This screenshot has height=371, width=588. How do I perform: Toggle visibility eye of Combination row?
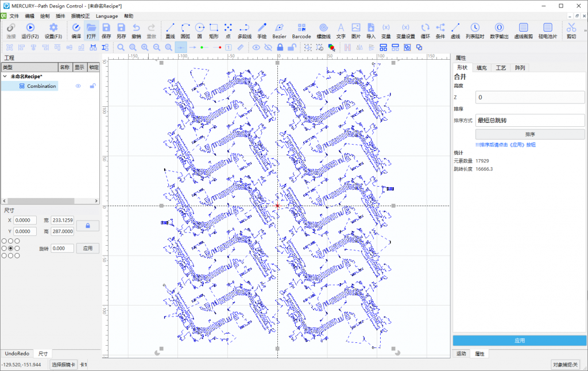(x=78, y=86)
